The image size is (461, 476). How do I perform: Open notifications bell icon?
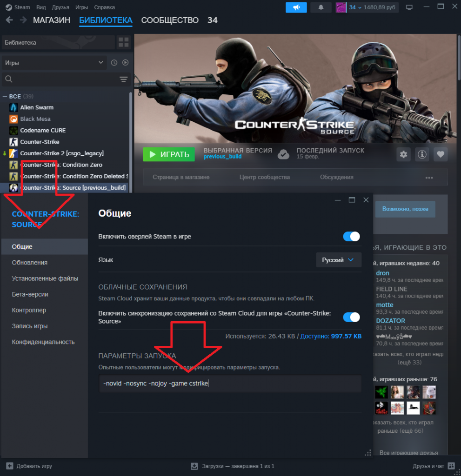[x=321, y=7]
